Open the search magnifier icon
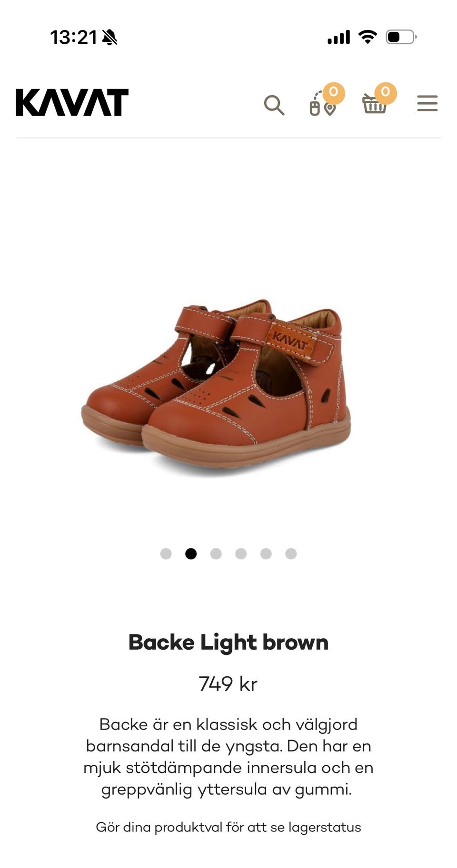This screenshot has width=457, height=868. (x=274, y=105)
